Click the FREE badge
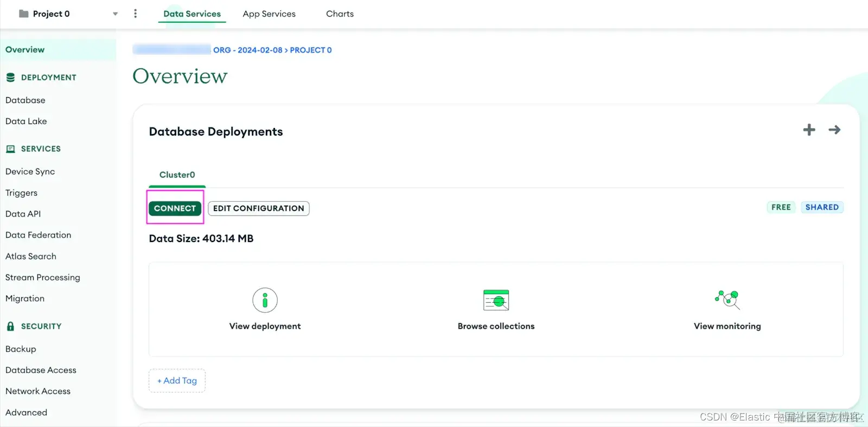The image size is (868, 427). tap(781, 207)
